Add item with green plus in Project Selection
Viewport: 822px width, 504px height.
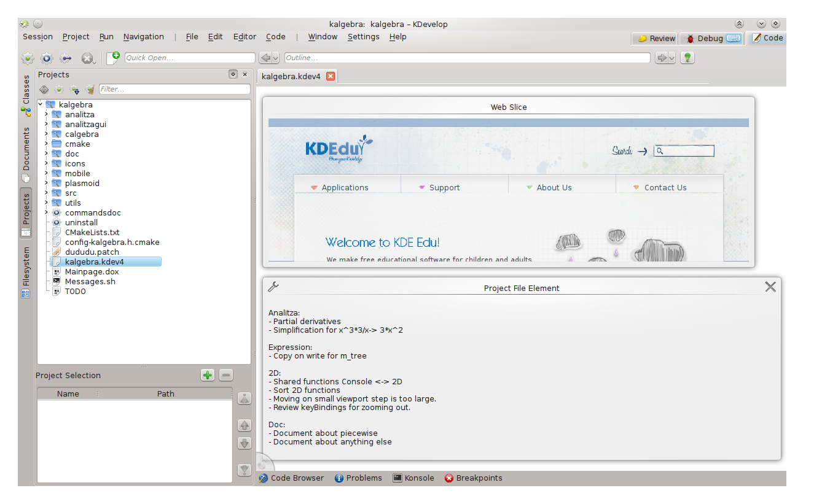click(x=208, y=375)
